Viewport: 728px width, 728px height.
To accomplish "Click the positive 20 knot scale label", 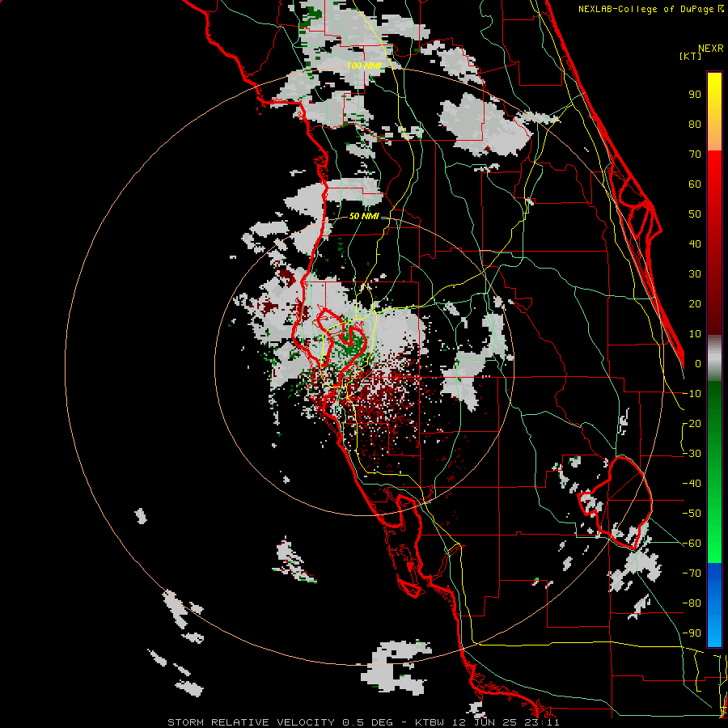I will coord(695,303).
